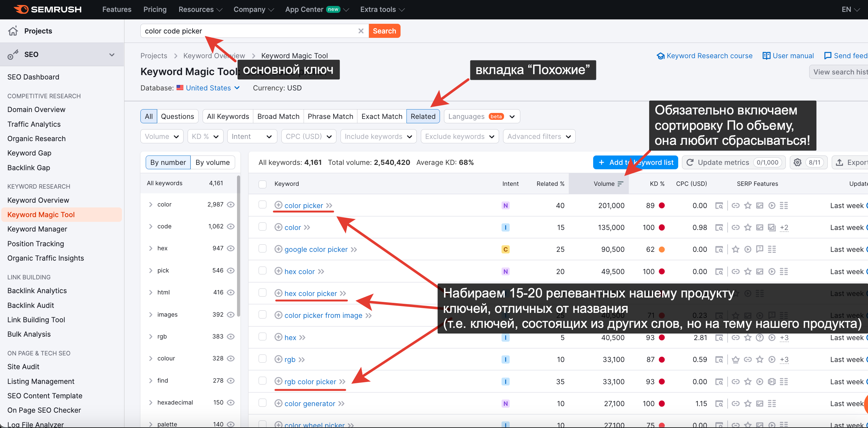Tick the select-all keywords checkbox

[x=262, y=184]
